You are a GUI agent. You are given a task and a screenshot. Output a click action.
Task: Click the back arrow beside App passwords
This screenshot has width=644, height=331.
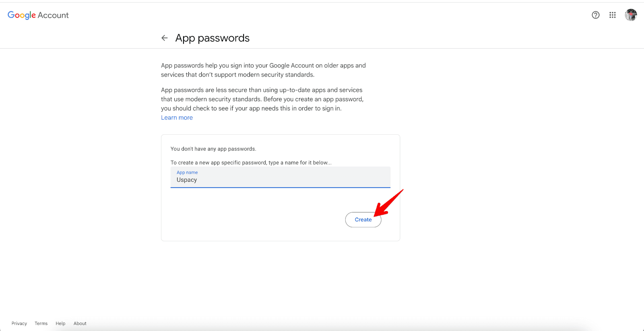tap(164, 38)
